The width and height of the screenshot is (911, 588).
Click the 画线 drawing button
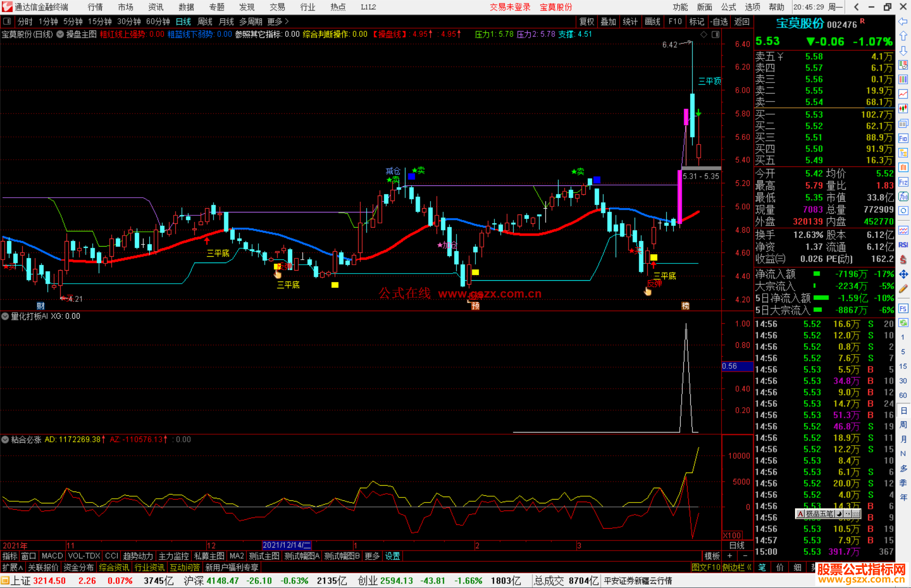pyautogui.click(x=652, y=21)
